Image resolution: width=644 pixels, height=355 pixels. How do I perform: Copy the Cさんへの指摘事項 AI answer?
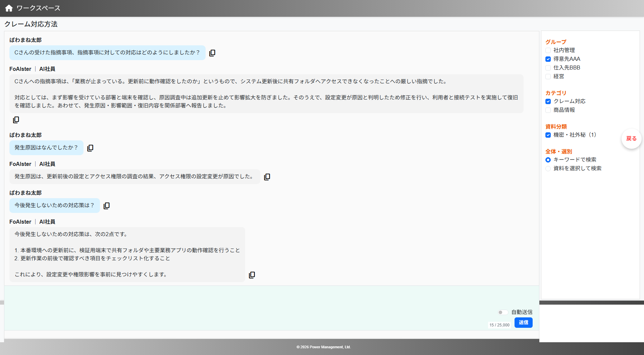click(x=16, y=120)
